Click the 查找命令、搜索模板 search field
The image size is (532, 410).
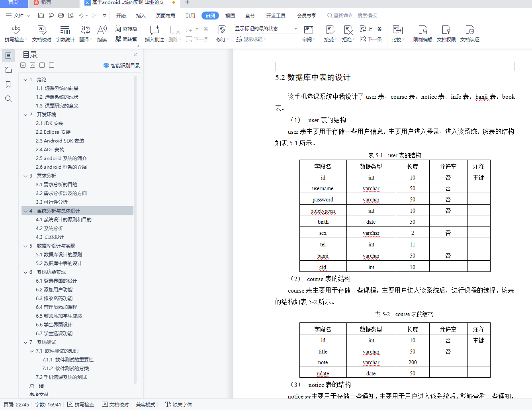[352, 16]
